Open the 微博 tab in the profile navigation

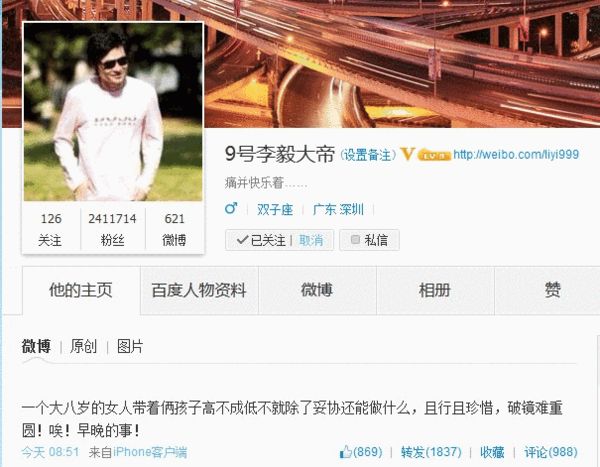tap(317, 291)
